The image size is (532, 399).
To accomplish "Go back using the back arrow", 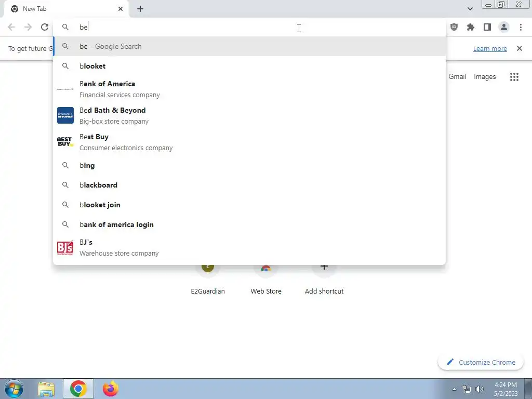I will coord(11,27).
